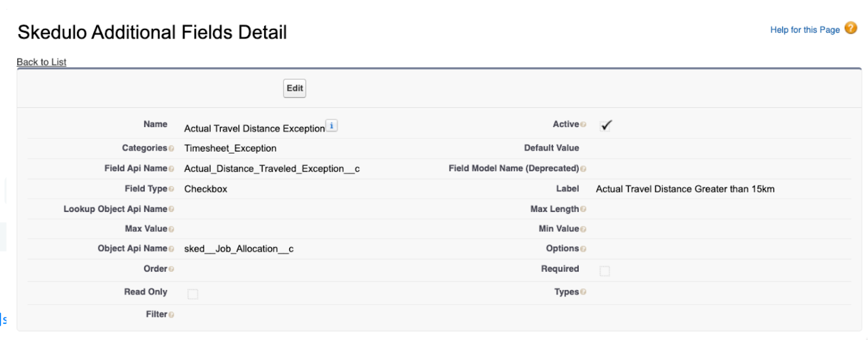Screen dimensions: 868x340
Task: Click the help icon next to Field Api Name
Action: [x=171, y=169]
